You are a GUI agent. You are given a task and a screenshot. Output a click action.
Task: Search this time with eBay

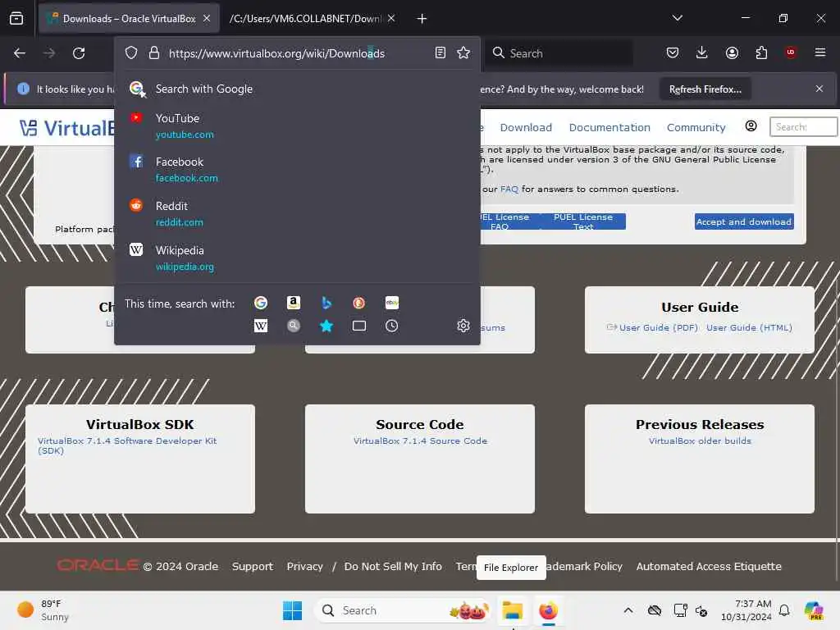(x=392, y=304)
